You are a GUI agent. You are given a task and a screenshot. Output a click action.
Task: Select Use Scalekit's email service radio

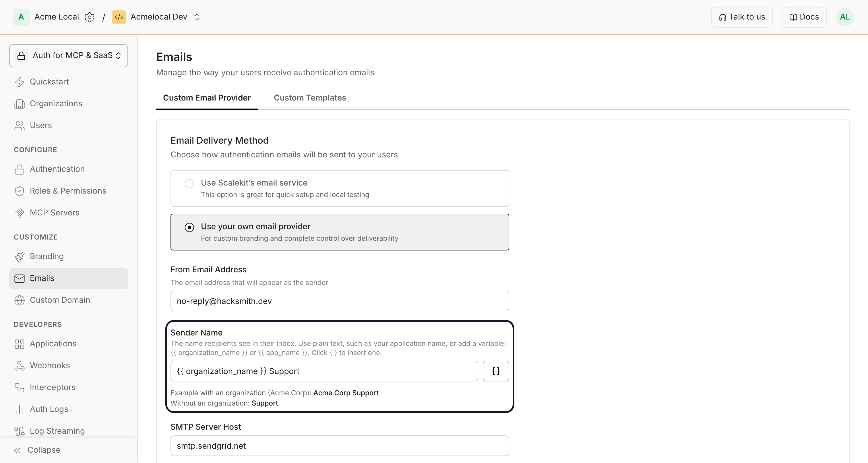(x=189, y=184)
